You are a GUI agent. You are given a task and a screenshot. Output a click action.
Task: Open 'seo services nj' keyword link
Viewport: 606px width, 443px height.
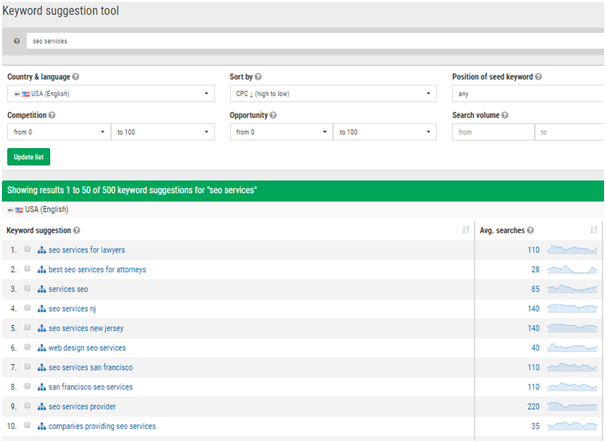(72, 309)
